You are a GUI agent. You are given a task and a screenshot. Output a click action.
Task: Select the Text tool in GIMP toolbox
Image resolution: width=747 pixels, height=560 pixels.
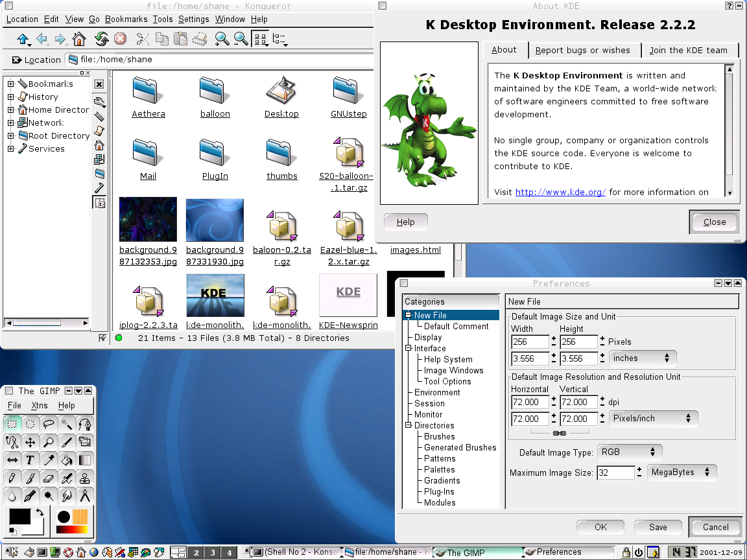coord(30,460)
